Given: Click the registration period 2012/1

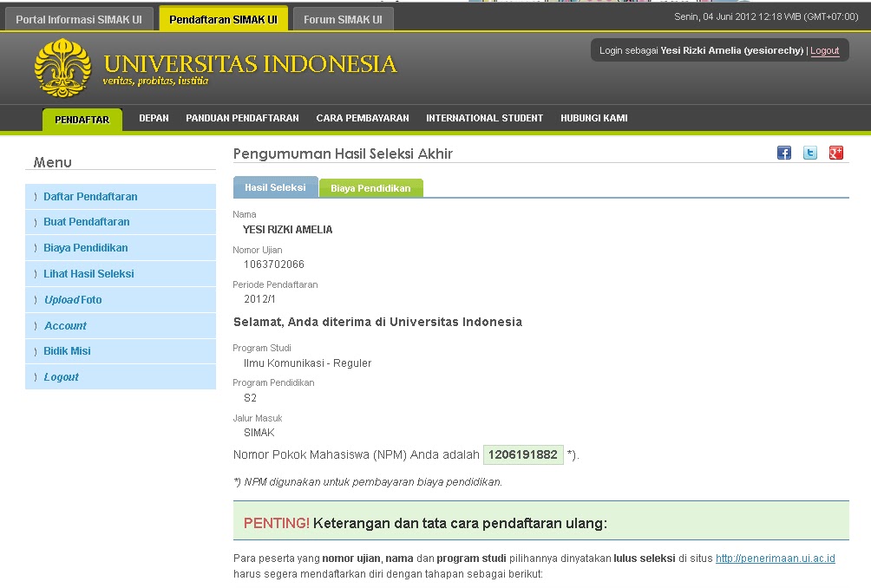Looking at the screenshot, I should click(259, 298).
